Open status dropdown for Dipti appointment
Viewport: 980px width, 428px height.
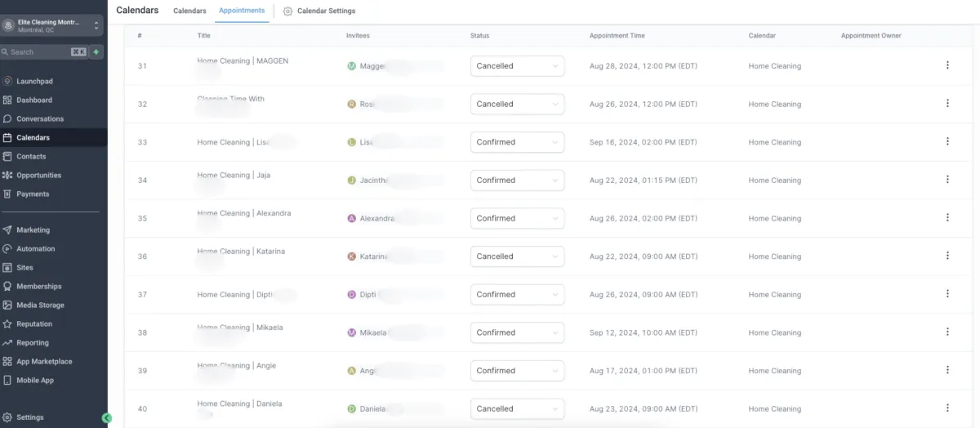[x=517, y=294]
